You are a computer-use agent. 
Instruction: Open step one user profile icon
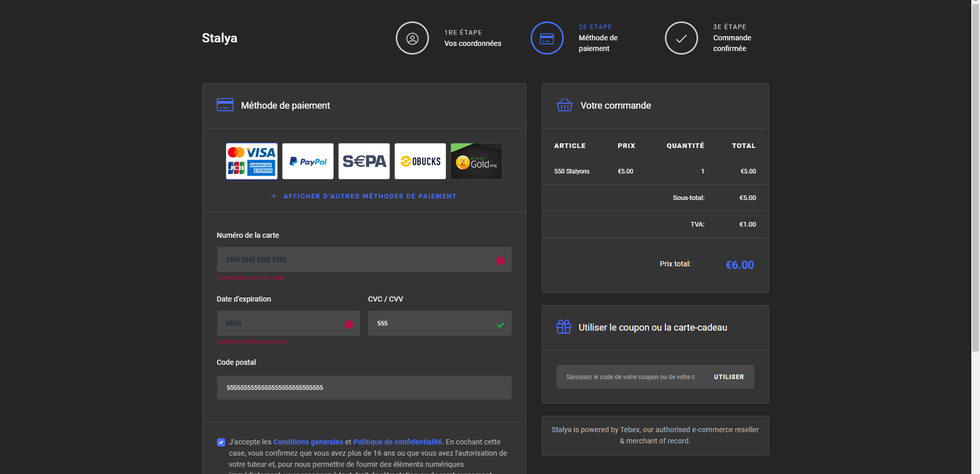[x=412, y=38]
